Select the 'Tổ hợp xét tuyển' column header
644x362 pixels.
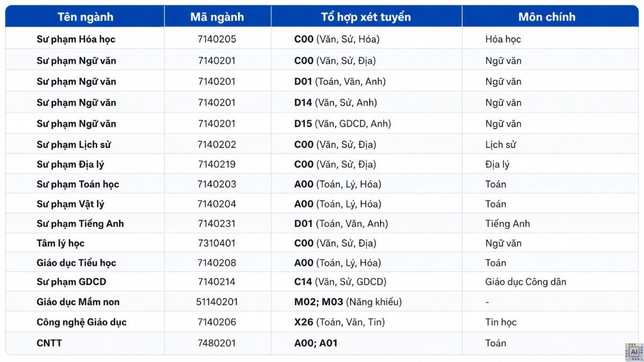point(366,17)
